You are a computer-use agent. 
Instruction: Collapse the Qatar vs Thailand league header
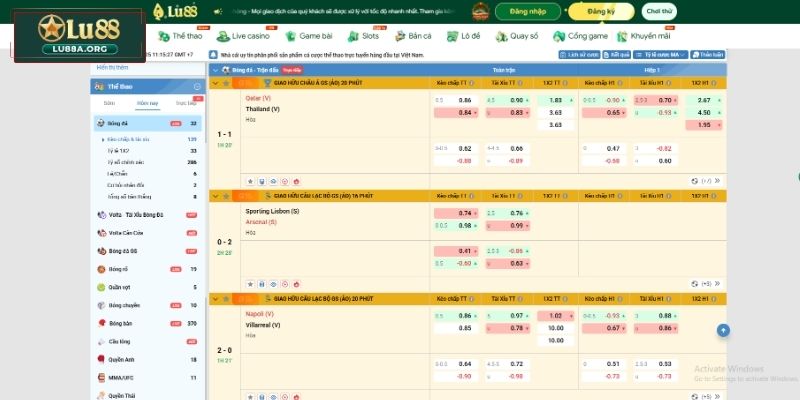point(214,83)
